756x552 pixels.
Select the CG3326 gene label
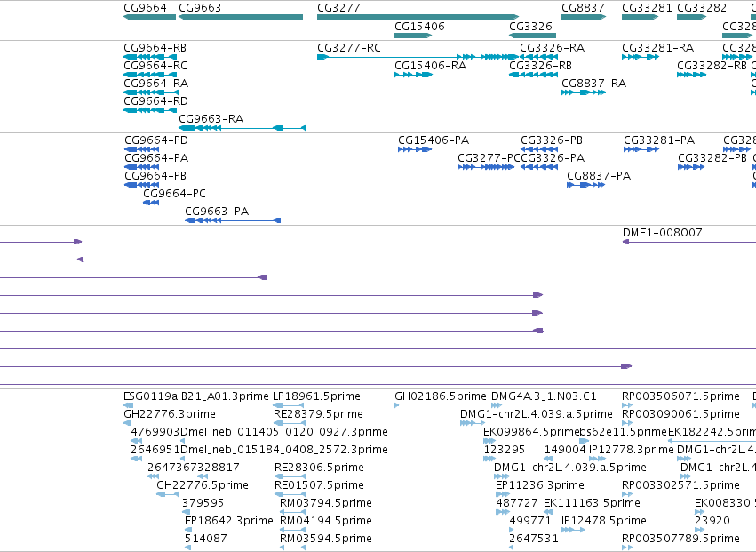pos(530,27)
